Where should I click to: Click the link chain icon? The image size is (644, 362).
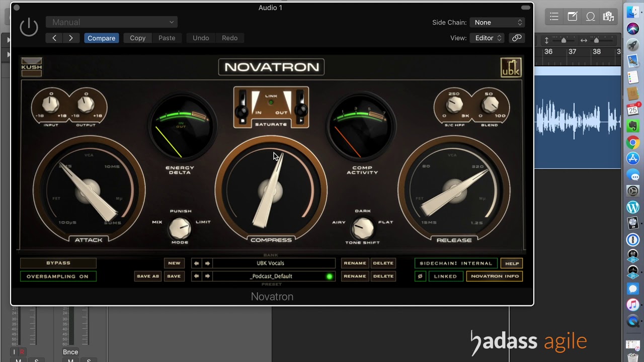click(516, 38)
